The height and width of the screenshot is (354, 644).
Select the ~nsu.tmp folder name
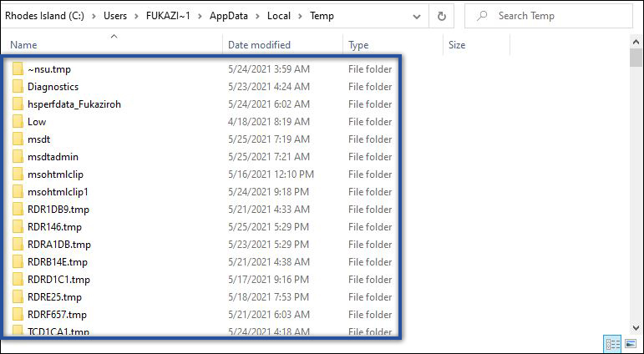click(49, 69)
